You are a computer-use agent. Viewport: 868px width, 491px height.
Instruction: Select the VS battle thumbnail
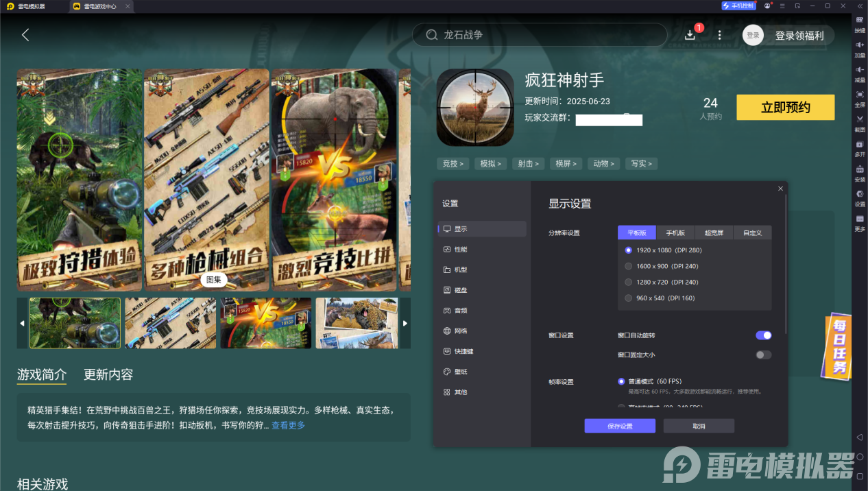(x=266, y=323)
